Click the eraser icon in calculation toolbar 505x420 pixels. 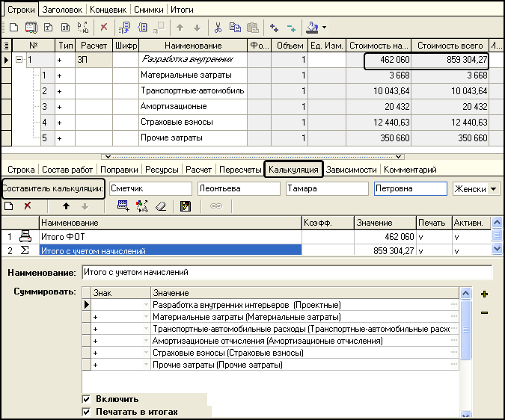click(161, 206)
